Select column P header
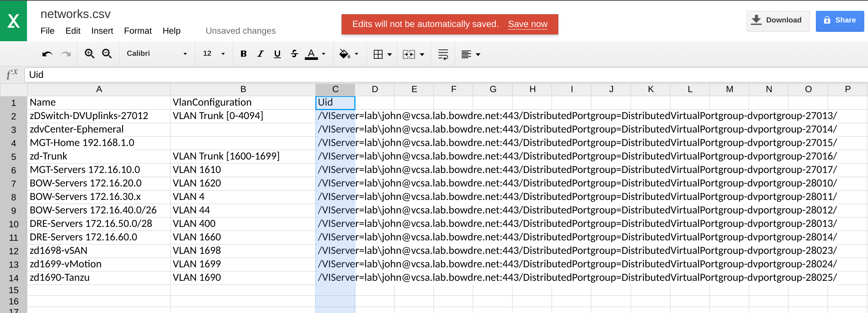The height and width of the screenshot is (313, 868). (x=847, y=89)
